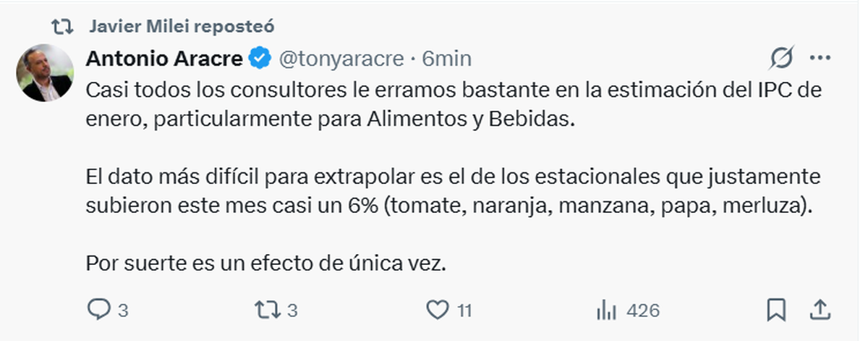
Task: Click the reply count of 3
Action: pos(123,311)
